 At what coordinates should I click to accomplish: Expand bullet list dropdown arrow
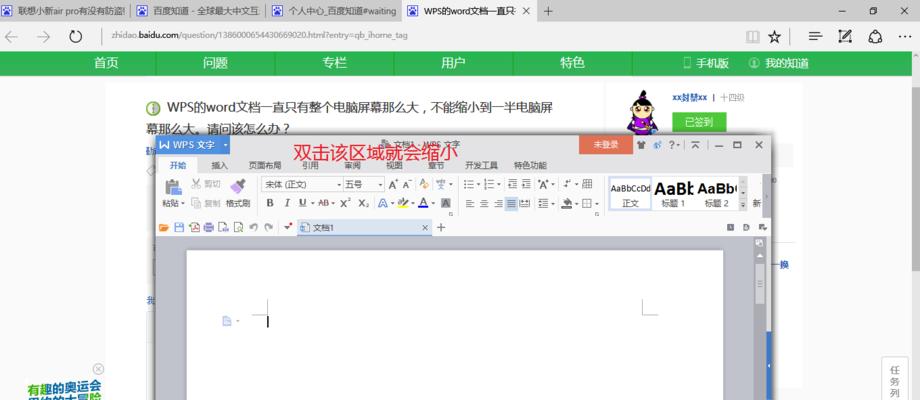[478, 185]
